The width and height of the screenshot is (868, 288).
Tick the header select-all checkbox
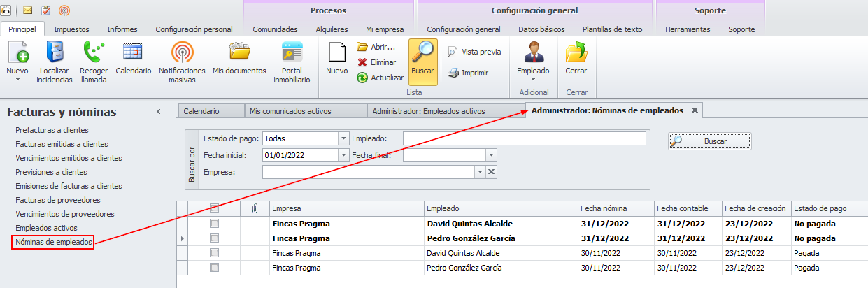coord(215,208)
